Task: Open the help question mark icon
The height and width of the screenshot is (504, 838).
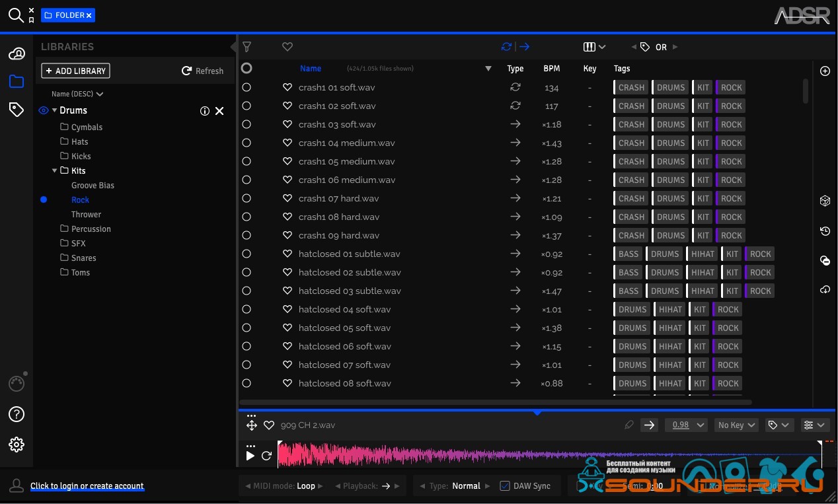Action: pos(17,414)
